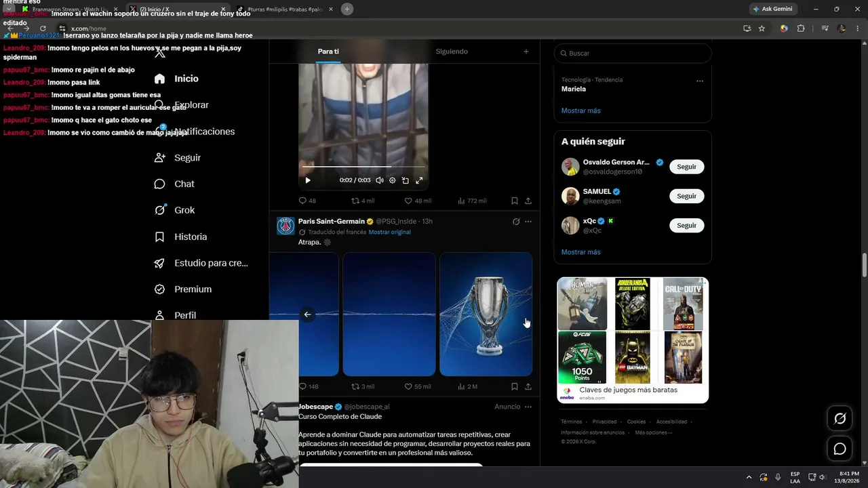Expand the video to fullscreen
This screenshot has height=488, width=868.
(x=419, y=180)
